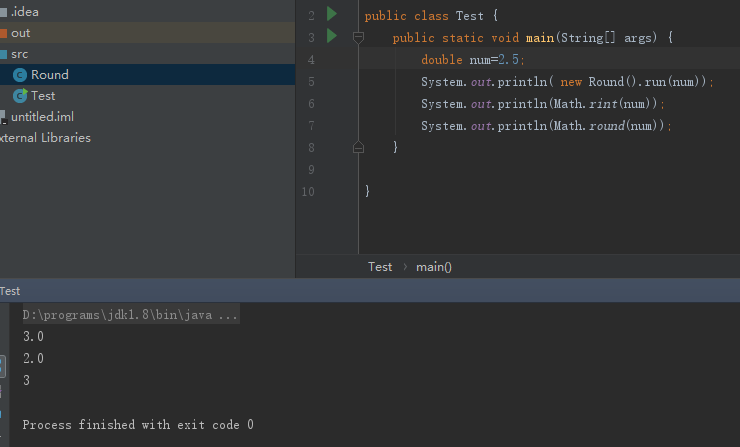Click the Math.round println statement

(x=546, y=126)
